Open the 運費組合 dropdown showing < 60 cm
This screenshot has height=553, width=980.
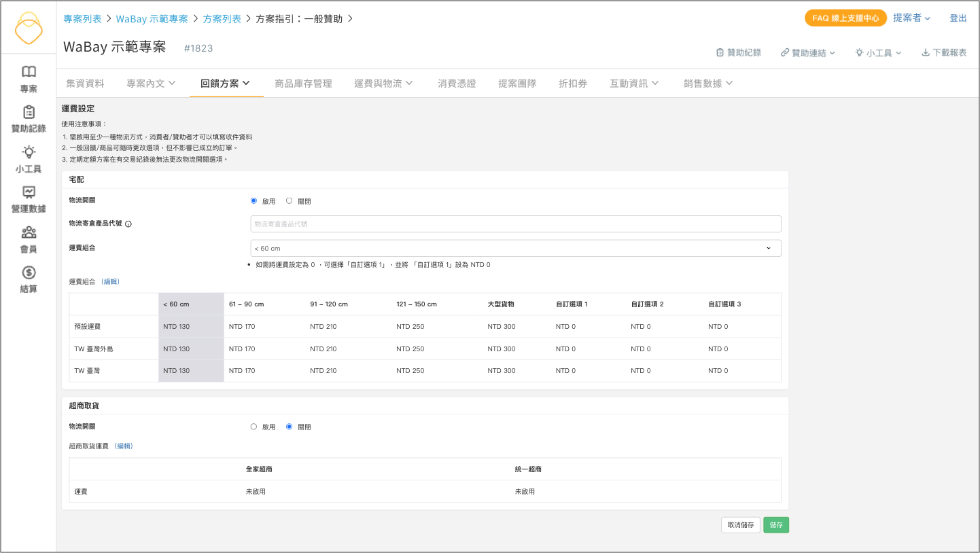click(x=516, y=248)
